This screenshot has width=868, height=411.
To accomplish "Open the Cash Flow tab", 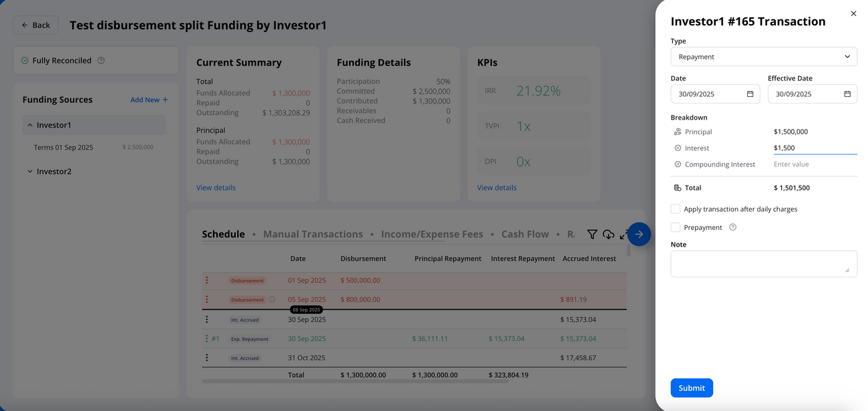I will click(525, 234).
